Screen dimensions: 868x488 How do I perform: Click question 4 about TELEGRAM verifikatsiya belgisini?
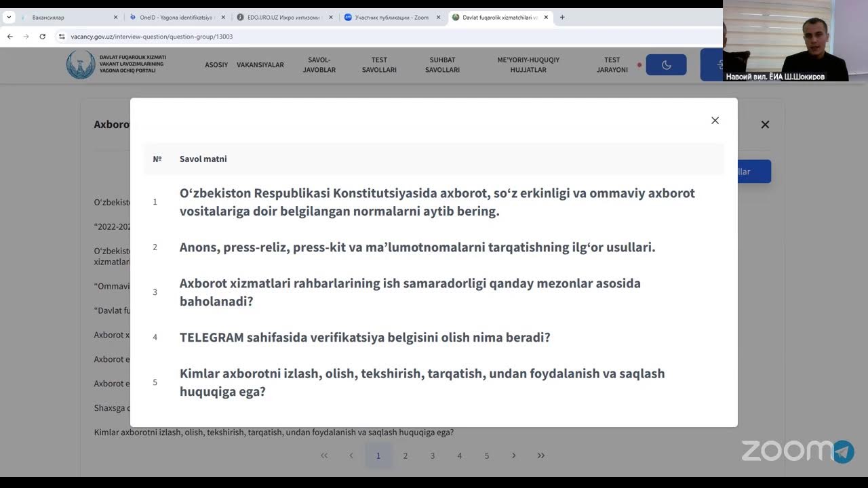[365, 337]
